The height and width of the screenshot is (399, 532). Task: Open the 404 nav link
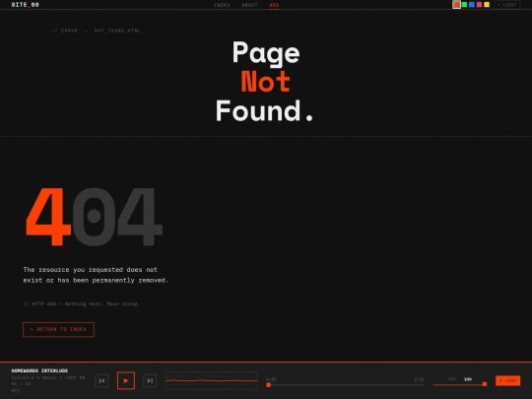pos(274,5)
